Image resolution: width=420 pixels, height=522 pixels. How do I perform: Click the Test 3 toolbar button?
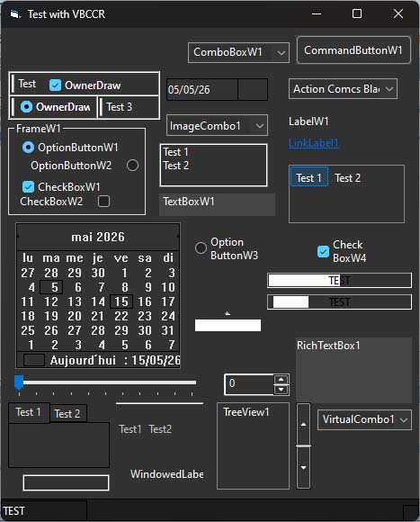[120, 107]
